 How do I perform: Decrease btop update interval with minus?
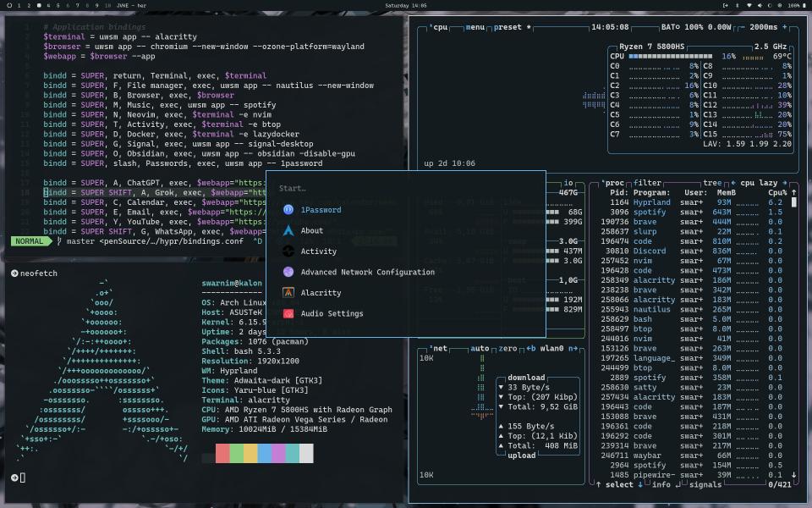[742, 27]
